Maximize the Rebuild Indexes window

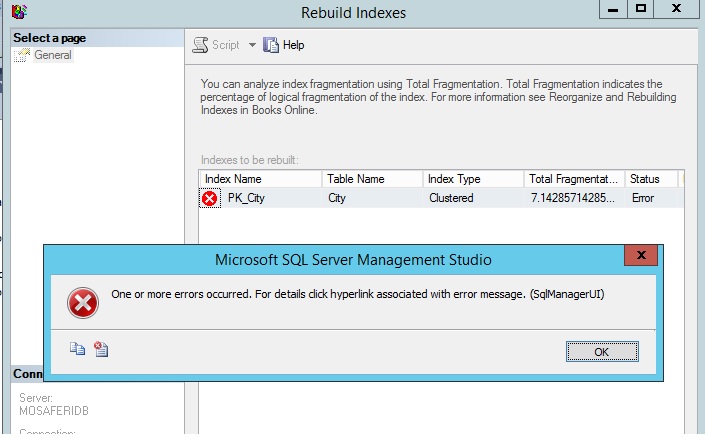(641, 9)
